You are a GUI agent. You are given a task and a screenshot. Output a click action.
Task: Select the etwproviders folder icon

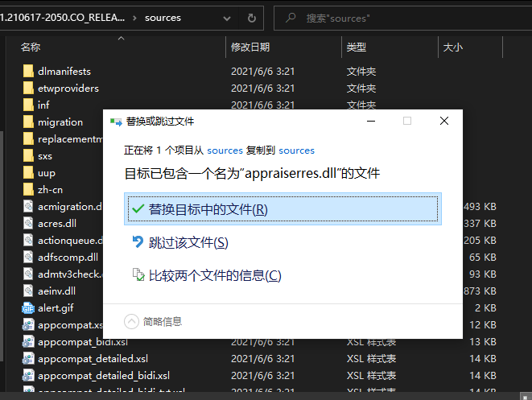pos(28,89)
